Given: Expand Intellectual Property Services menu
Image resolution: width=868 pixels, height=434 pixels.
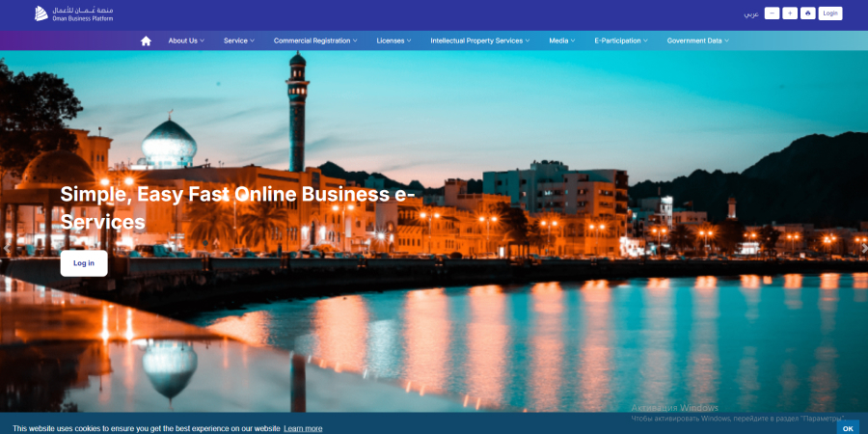Looking at the screenshot, I should pos(480,41).
